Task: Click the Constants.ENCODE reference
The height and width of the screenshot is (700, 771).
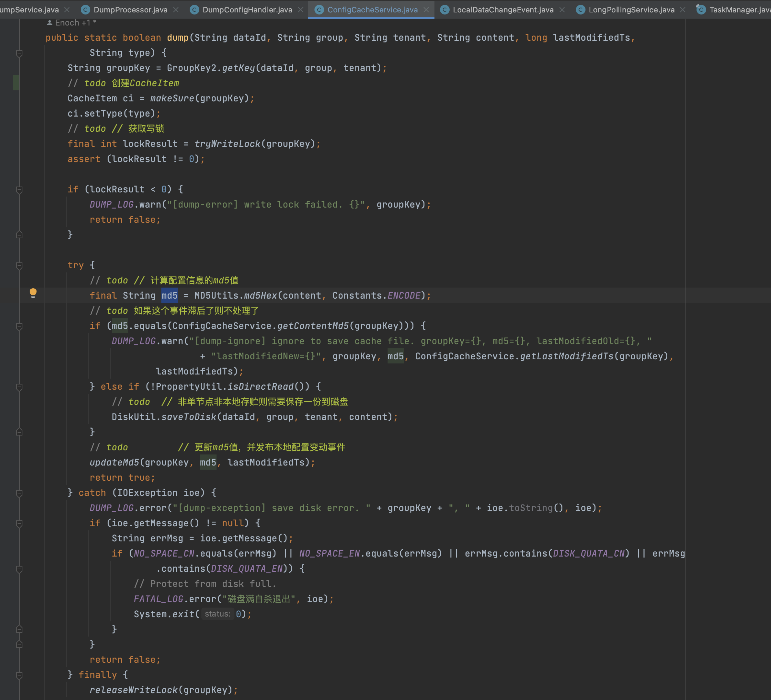Action: (x=376, y=296)
